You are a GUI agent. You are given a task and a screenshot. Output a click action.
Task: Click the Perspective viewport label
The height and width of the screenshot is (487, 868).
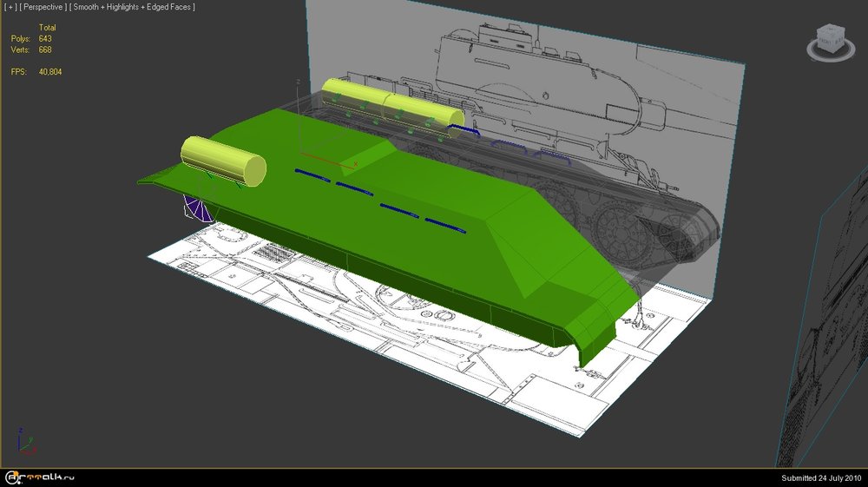pos(43,7)
